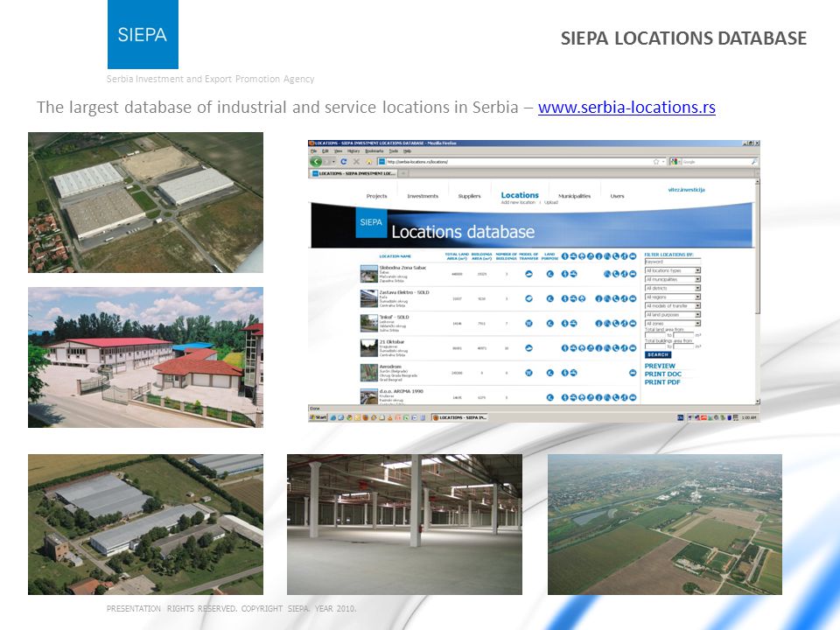Open a new tab with plus button
The height and width of the screenshot is (630, 840).
click(x=404, y=173)
